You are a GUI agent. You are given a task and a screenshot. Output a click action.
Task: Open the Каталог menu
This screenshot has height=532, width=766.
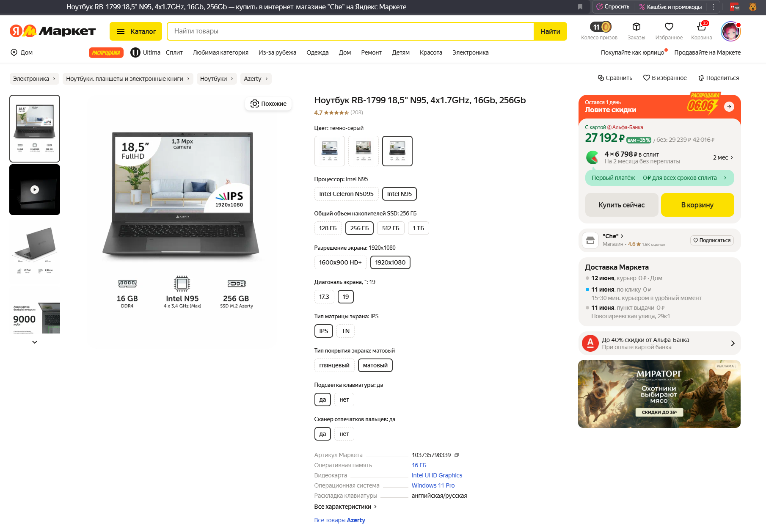(136, 31)
